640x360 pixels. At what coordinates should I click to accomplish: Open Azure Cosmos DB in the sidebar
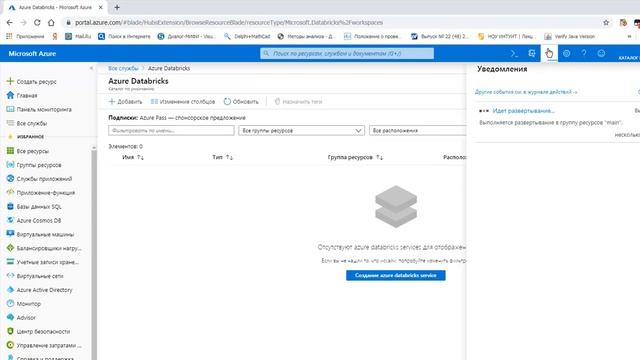tap(39, 220)
